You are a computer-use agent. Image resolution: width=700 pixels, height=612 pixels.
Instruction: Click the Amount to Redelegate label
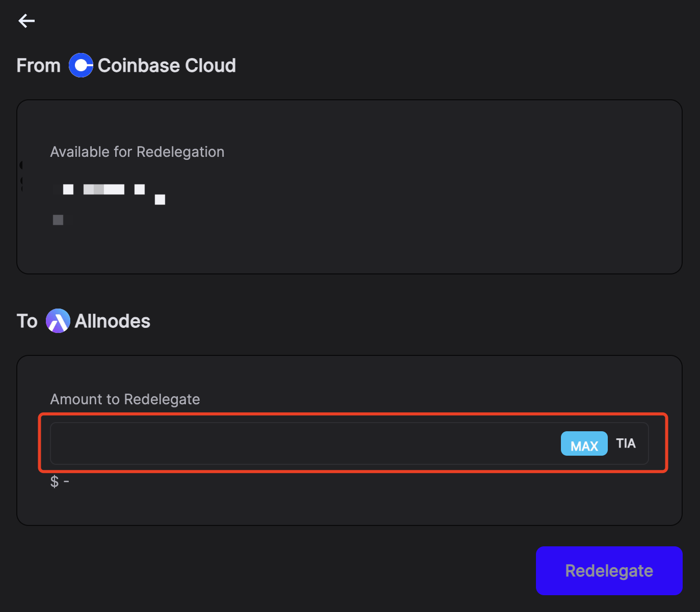(125, 399)
